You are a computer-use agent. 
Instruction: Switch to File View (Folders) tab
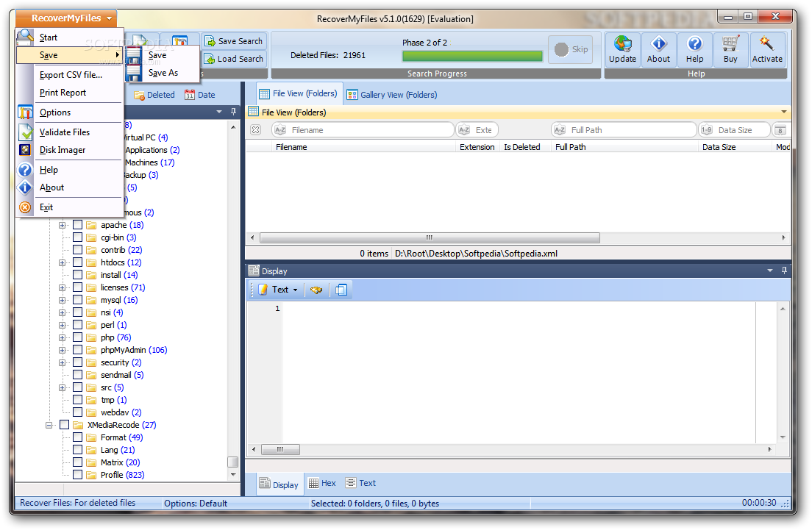[x=299, y=93]
